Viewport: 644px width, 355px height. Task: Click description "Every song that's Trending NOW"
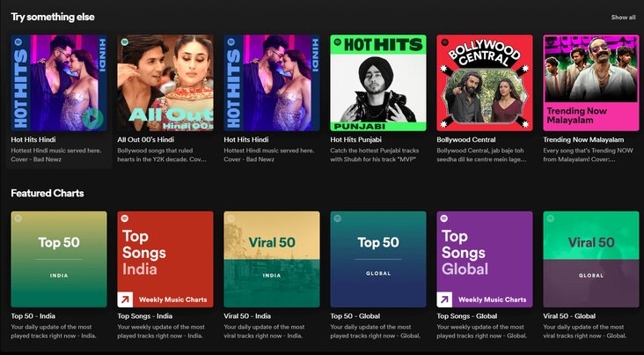(x=589, y=155)
